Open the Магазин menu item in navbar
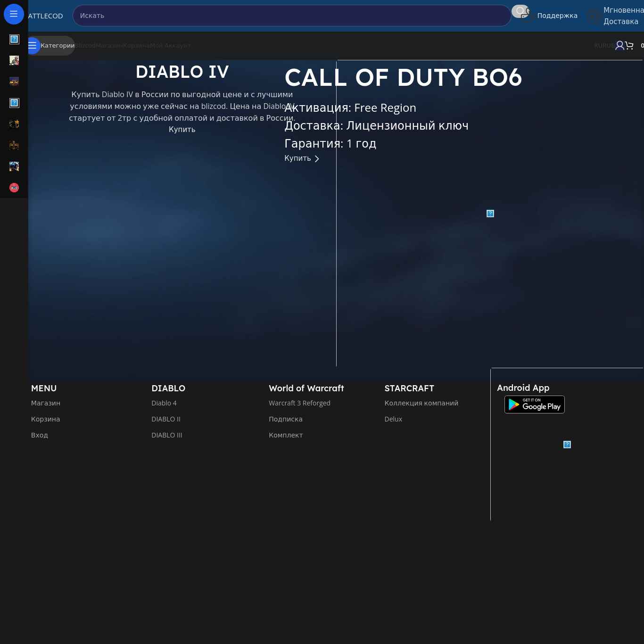 (x=109, y=46)
